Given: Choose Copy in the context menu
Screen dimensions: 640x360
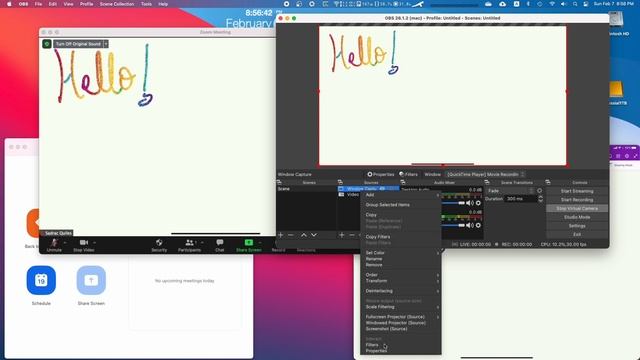Looking at the screenshot, I should tap(371, 215).
